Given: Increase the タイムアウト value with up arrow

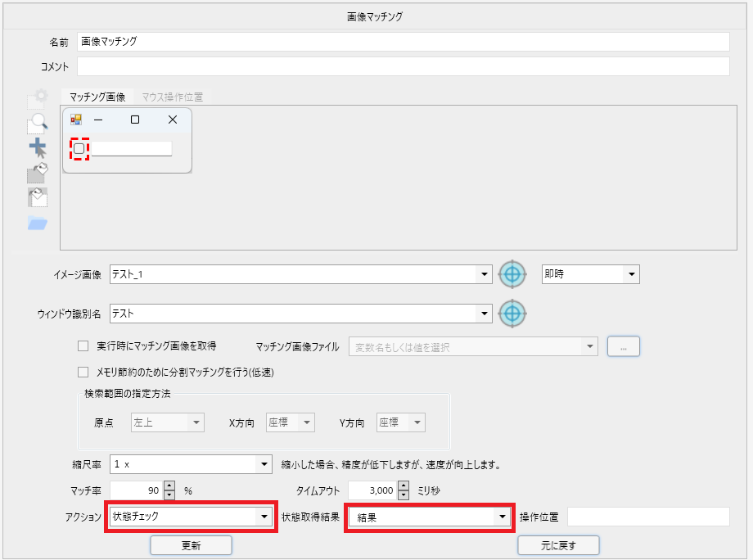Looking at the screenshot, I should click(404, 486).
